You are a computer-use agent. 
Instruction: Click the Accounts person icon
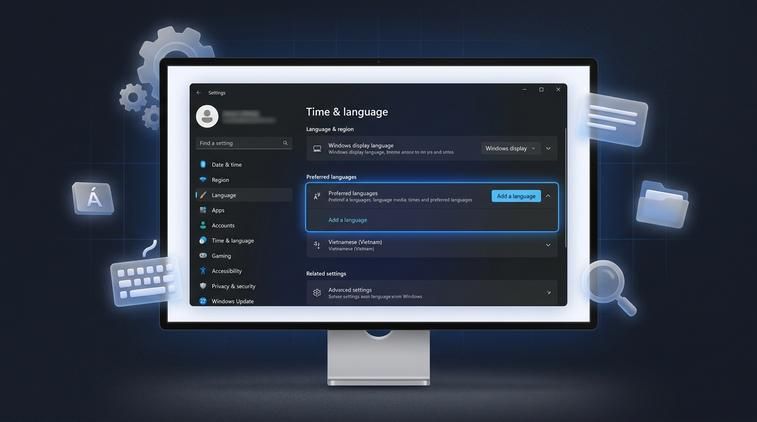203,225
